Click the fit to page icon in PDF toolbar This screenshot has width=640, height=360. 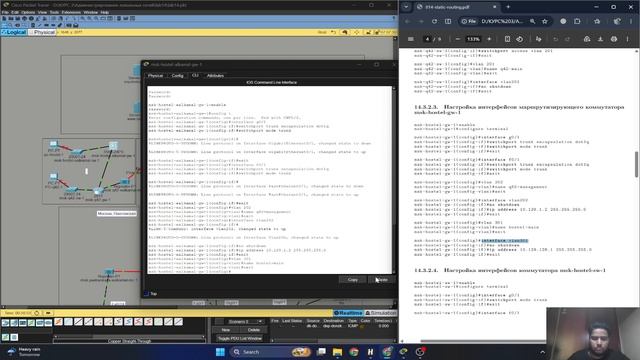click(x=507, y=39)
